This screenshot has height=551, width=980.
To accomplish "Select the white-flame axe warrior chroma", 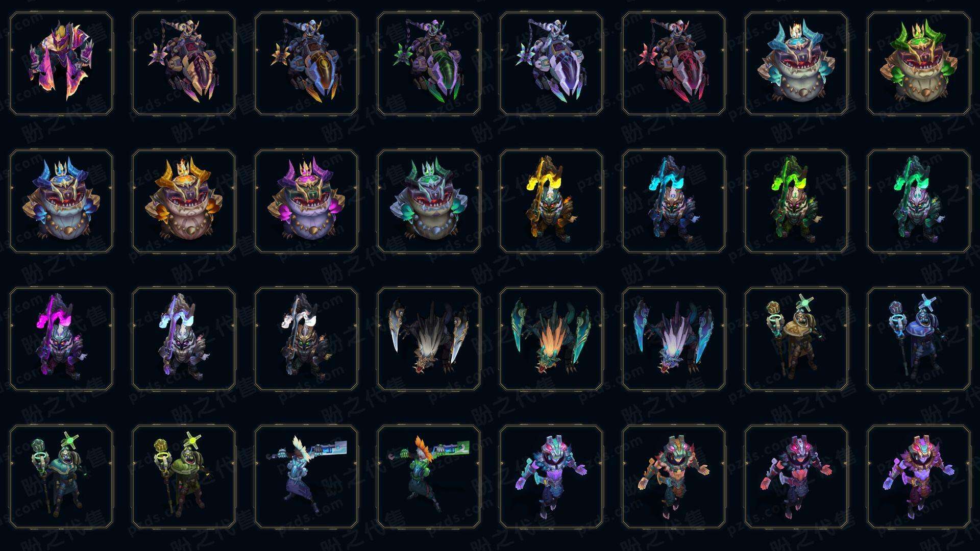I will tap(306, 339).
